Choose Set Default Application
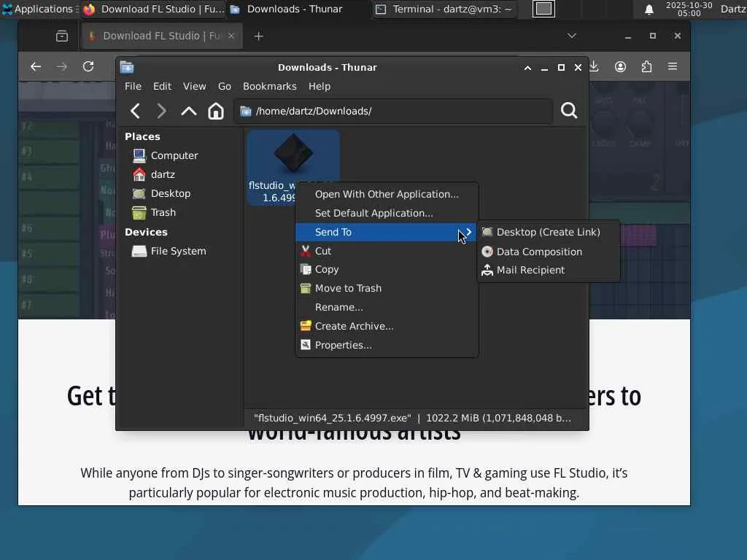This screenshot has height=560, width=747. [387, 214]
